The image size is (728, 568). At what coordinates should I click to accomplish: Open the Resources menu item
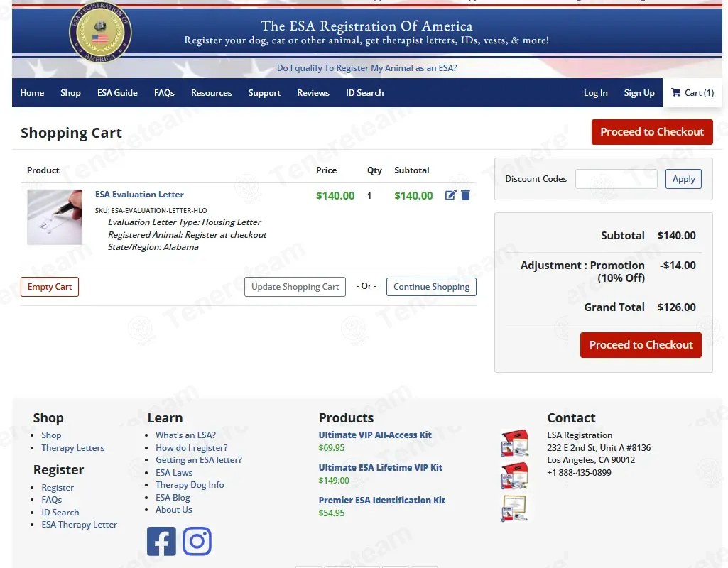211,93
